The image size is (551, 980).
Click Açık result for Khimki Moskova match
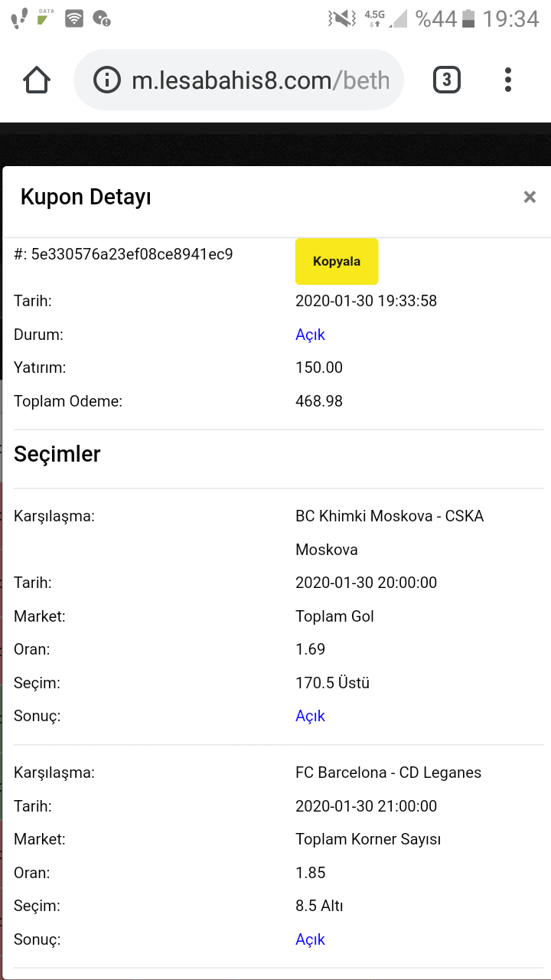(310, 716)
